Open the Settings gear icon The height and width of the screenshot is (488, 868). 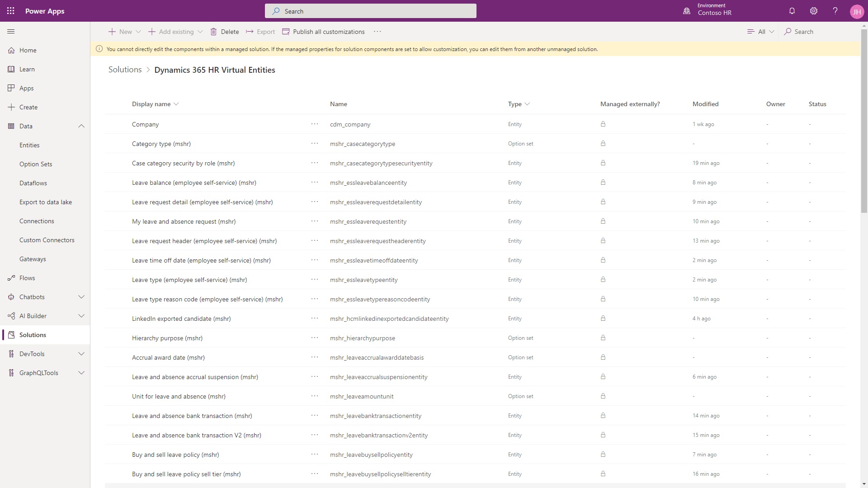(x=813, y=11)
